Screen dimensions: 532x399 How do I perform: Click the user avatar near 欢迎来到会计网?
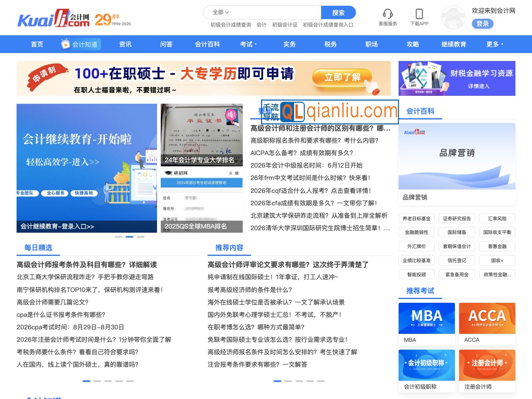[453, 18]
